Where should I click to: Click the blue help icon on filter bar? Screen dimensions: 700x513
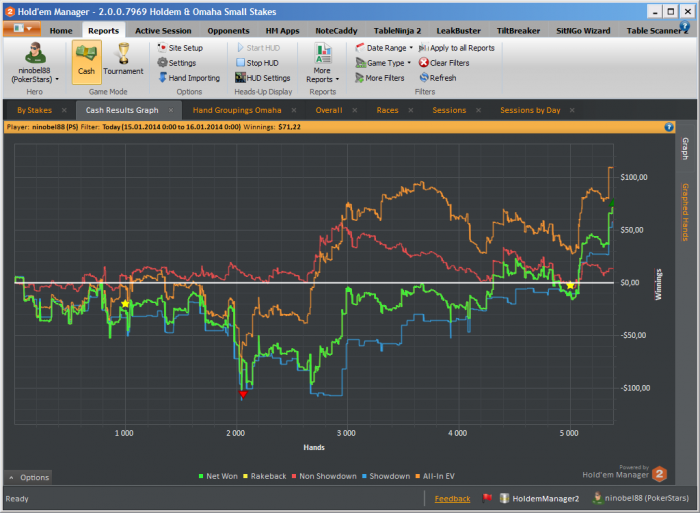coord(669,127)
